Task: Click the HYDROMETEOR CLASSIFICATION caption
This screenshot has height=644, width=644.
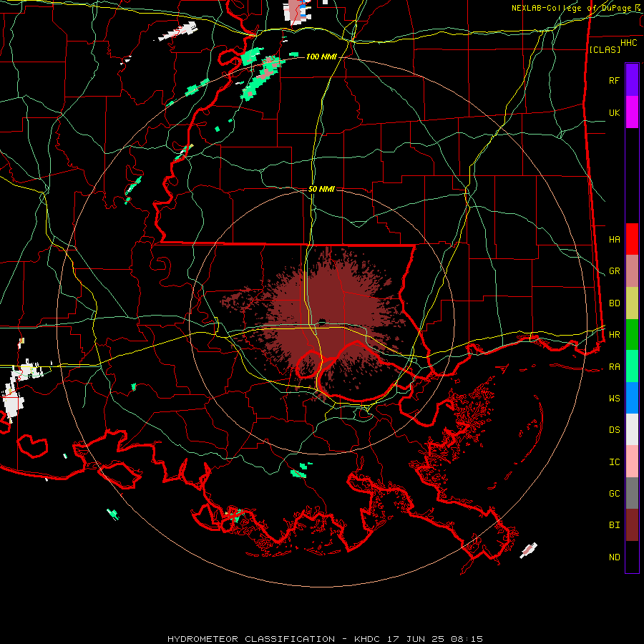Action: point(251,639)
